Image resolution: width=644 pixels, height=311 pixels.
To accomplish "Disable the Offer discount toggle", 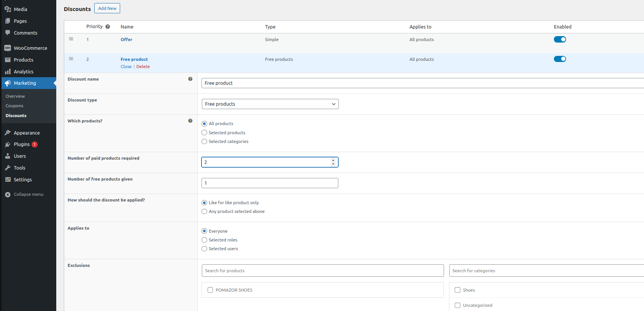I will click(560, 40).
